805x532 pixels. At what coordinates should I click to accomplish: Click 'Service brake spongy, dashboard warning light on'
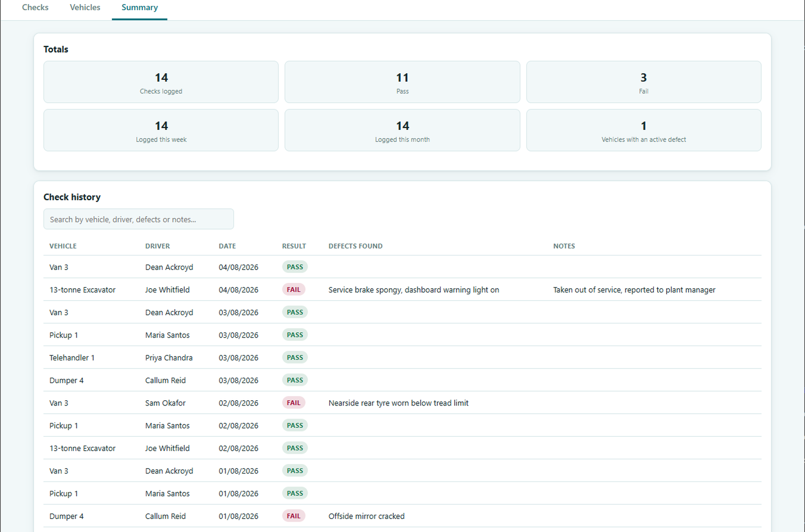(414, 290)
